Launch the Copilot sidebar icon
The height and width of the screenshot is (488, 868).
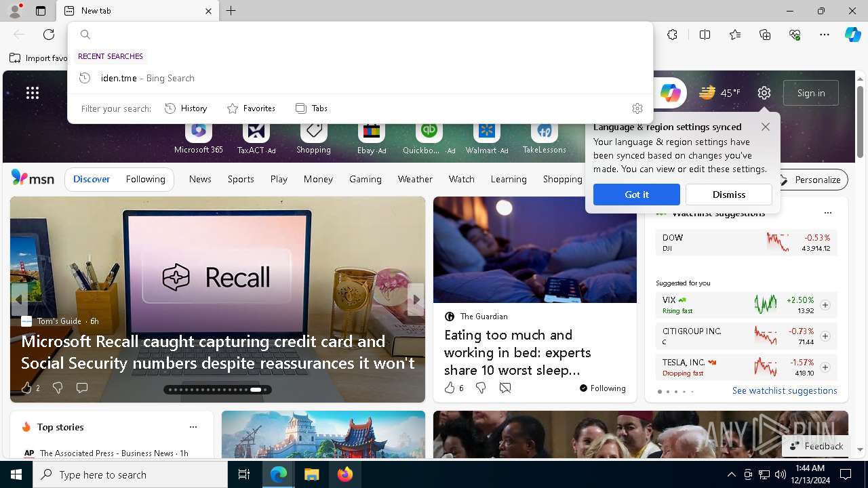pyautogui.click(x=853, y=35)
